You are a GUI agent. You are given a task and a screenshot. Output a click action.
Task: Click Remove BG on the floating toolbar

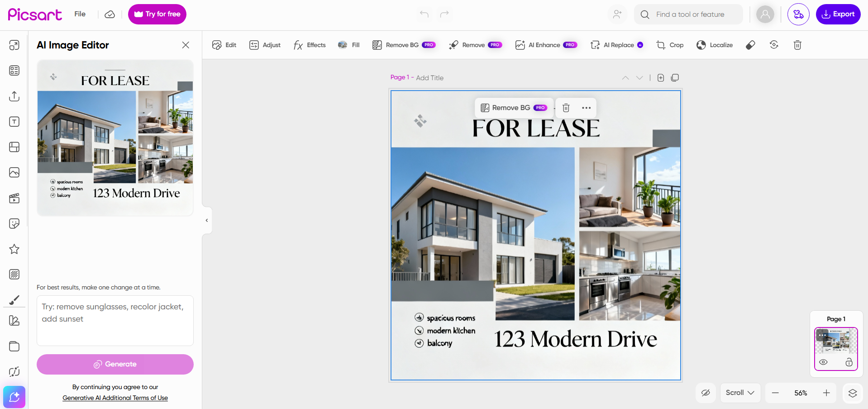pyautogui.click(x=514, y=108)
